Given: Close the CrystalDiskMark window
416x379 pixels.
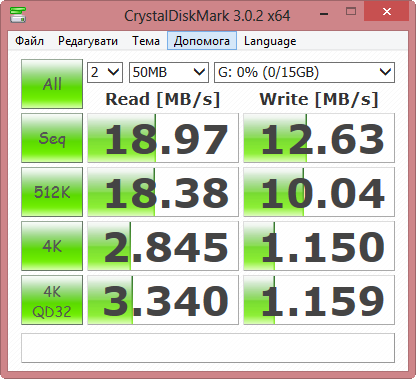Looking at the screenshot, I should click(387, 12).
